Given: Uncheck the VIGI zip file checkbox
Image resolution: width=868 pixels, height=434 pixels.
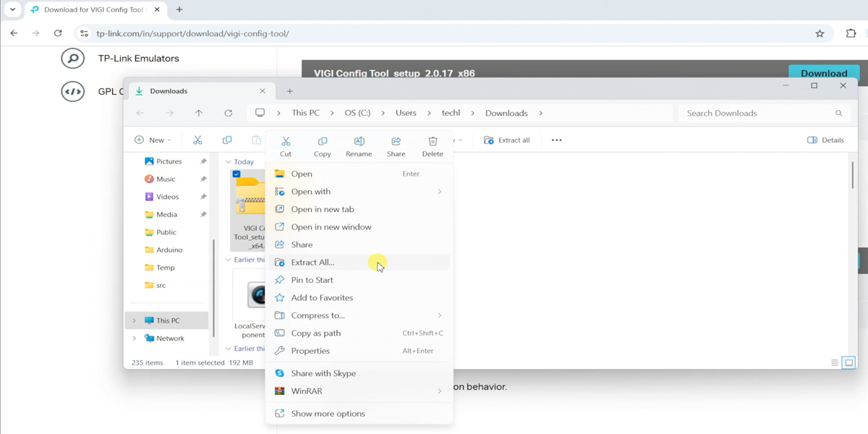Looking at the screenshot, I should click(237, 174).
